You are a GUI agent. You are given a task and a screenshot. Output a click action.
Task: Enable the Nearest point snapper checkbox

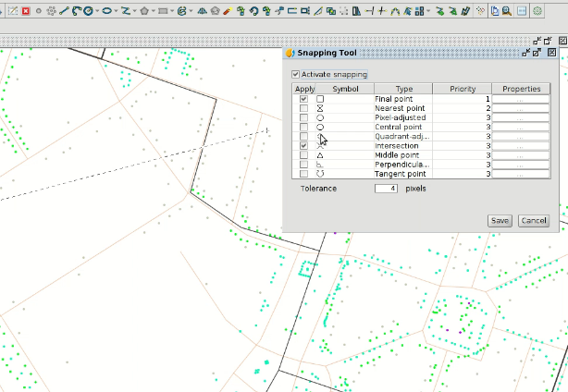click(x=304, y=108)
